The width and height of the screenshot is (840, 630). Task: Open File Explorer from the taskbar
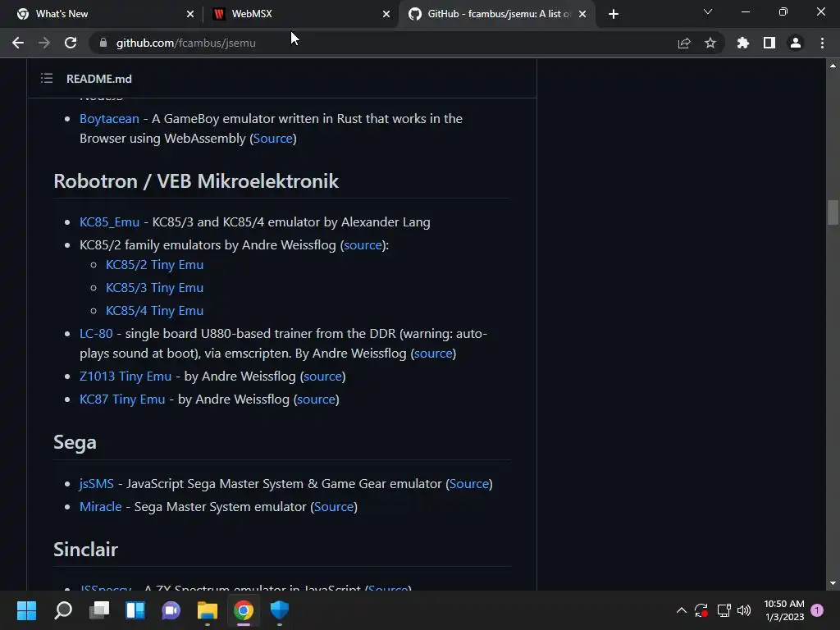coord(208,610)
